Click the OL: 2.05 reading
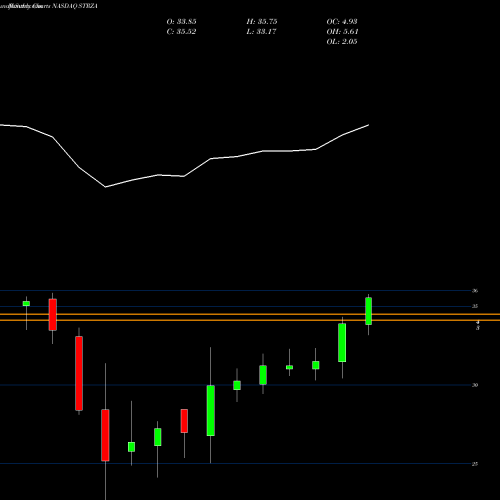 pyautogui.click(x=342, y=42)
